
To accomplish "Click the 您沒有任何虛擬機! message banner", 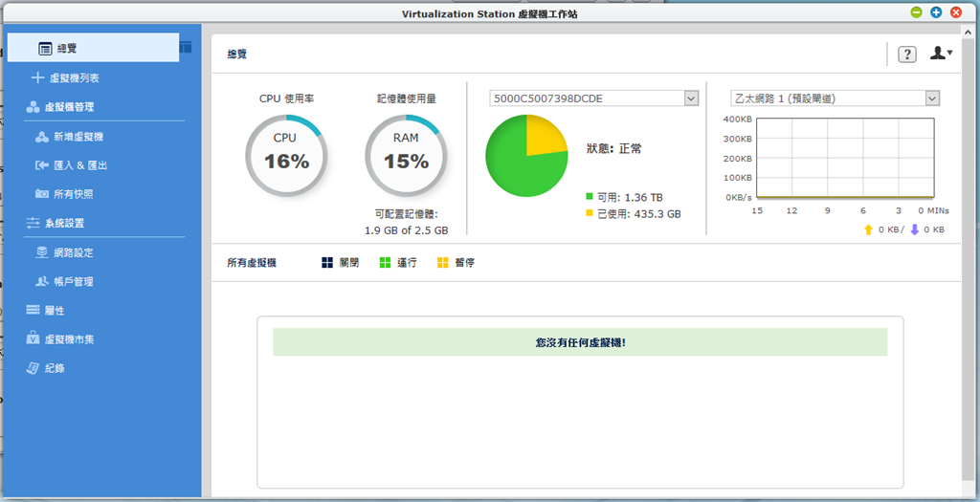I will click(580, 342).
